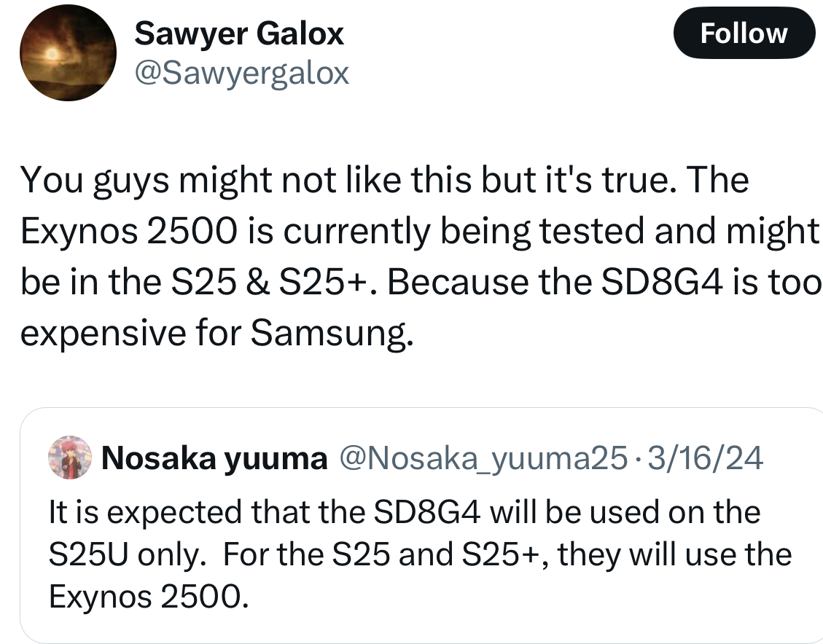Image resolution: width=823 pixels, height=644 pixels.
Task: Open the Sawyer Galox display name
Action: coord(240,34)
